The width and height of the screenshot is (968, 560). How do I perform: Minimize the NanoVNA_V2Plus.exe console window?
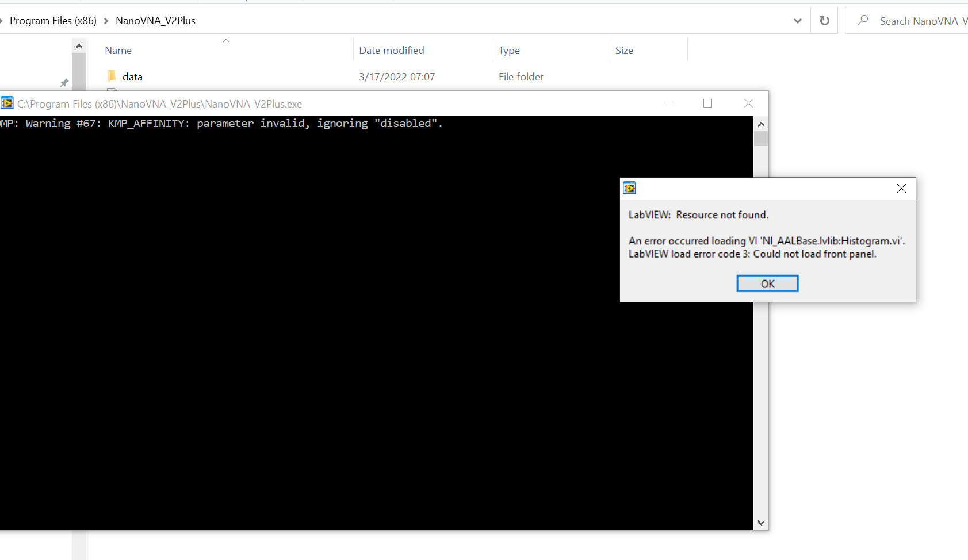668,103
